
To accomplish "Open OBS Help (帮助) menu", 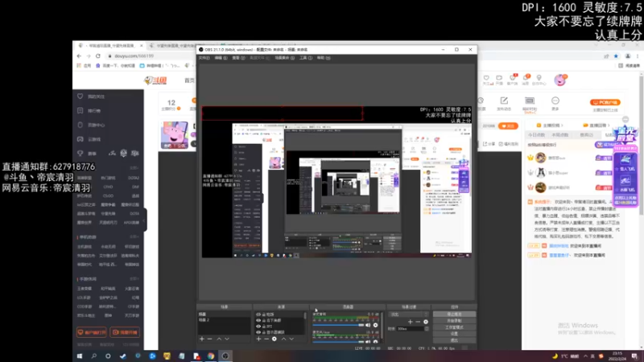I will coord(324,58).
